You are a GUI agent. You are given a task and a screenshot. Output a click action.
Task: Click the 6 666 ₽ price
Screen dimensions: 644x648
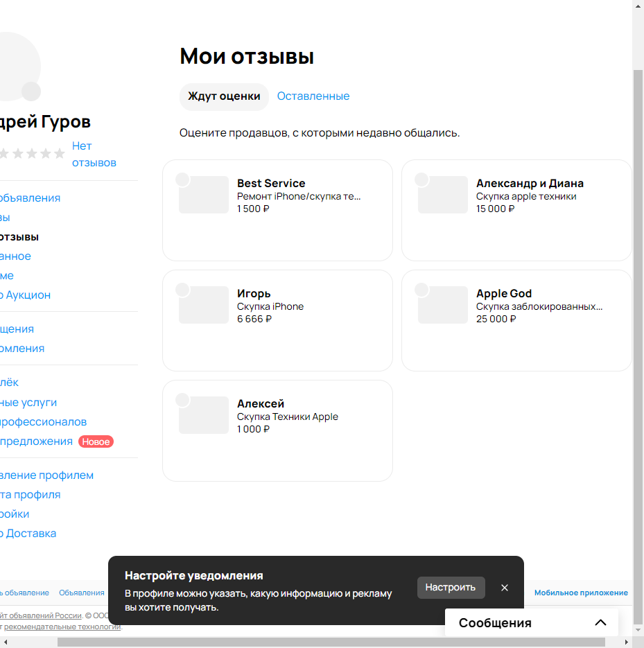(254, 319)
